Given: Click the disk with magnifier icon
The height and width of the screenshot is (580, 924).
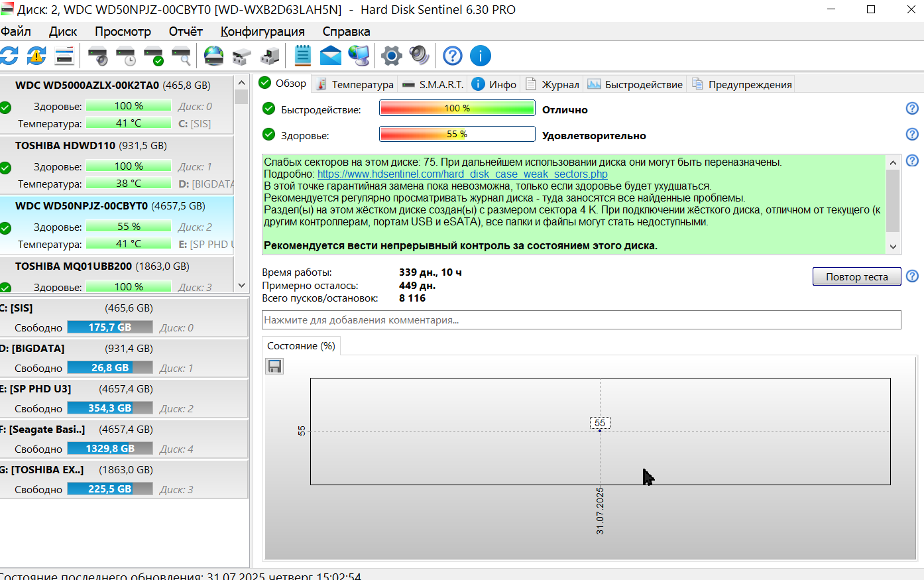Looking at the screenshot, I should coord(182,56).
